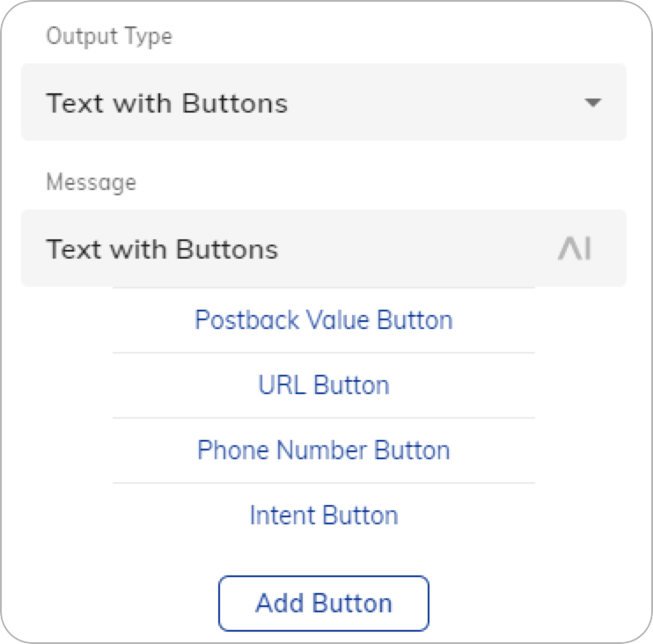The height and width of the screenshot is (644, 653).
Task: Click the gray triangle caret beside Text with Buttons
Action: [x=592, y=102]
